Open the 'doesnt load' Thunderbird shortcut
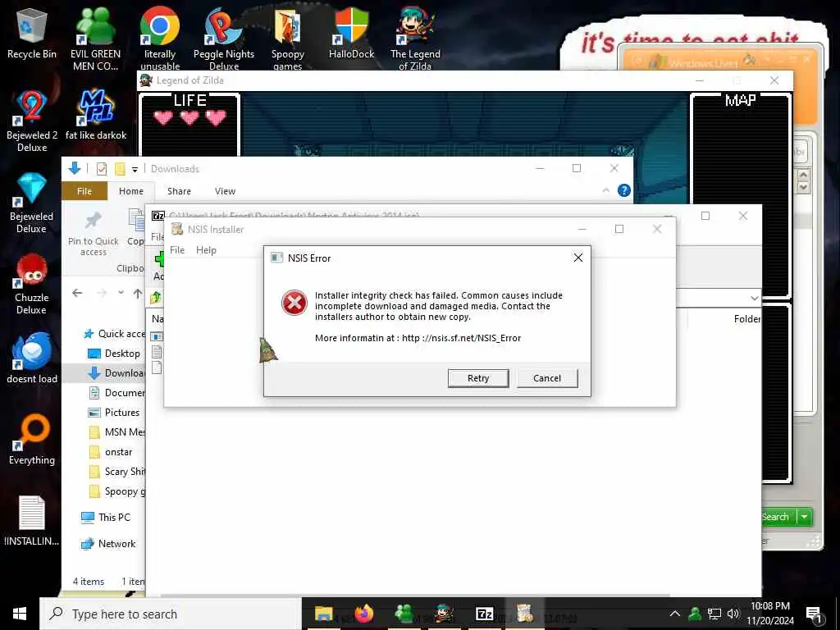Image resolution: width=840 pixels, height=630 pixels. coord(32,358)
